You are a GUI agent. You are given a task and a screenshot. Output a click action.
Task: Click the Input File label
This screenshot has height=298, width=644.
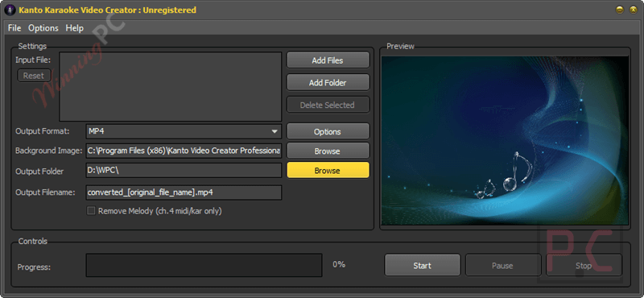click(33, 60)
